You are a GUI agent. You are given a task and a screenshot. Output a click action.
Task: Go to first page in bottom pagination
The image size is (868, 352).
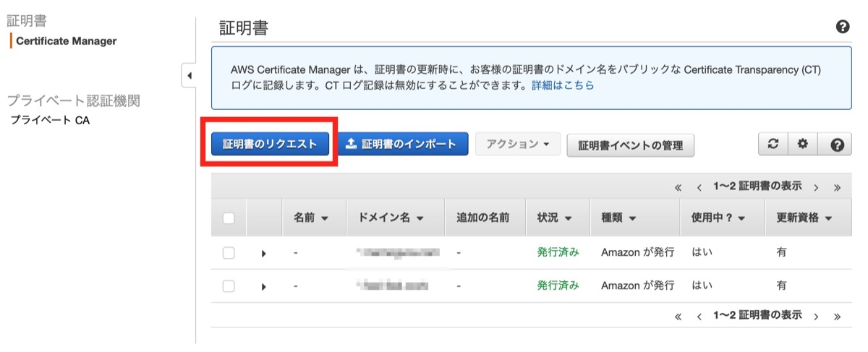pyautogui.click(x=678, y=317)
